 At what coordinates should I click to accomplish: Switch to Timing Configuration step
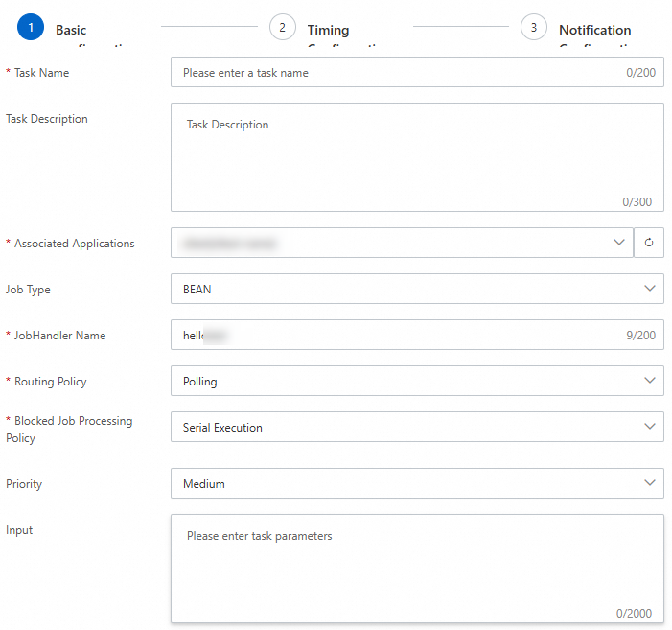(x=329, y=31)
